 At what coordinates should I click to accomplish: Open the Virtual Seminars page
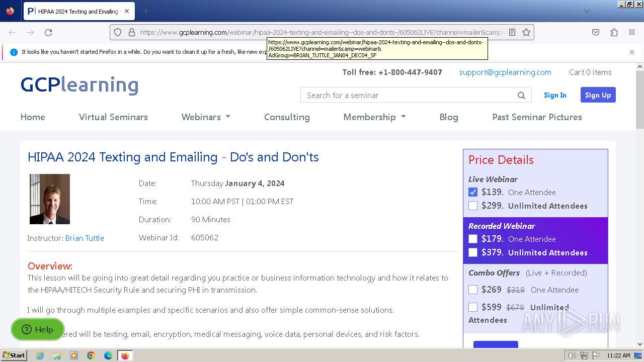point(113,117)
